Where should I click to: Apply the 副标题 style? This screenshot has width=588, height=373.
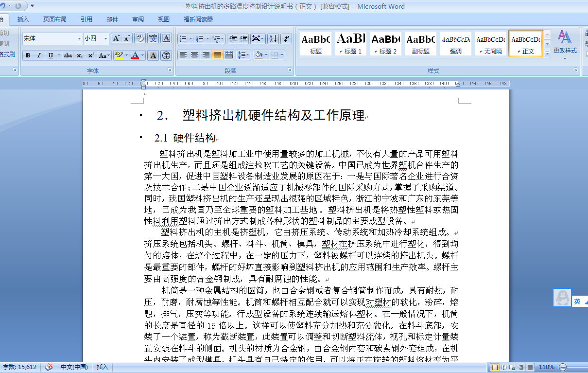point(421,44)
